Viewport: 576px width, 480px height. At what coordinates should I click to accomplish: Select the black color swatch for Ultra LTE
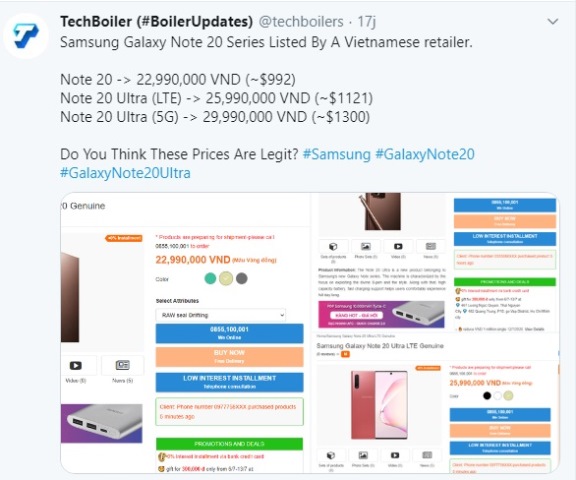point(487,396)
